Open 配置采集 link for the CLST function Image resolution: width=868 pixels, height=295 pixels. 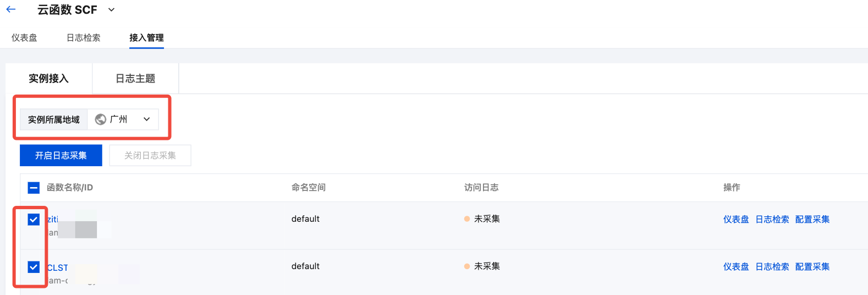(812, 266)
